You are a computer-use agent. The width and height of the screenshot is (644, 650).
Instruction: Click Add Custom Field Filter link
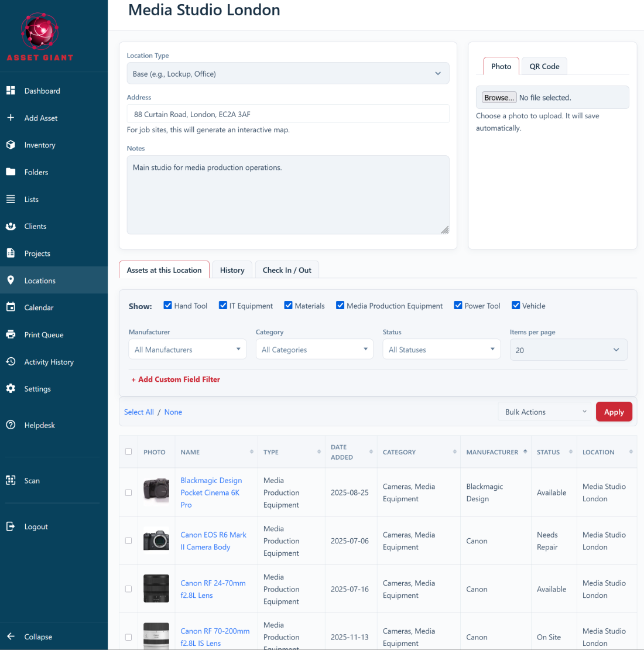pyautogui.click(x=176, y=379)
